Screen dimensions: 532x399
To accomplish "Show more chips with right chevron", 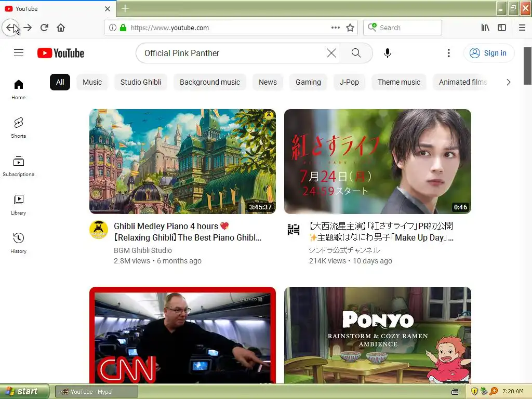I will pyautogui.click(x=508, y=82).
